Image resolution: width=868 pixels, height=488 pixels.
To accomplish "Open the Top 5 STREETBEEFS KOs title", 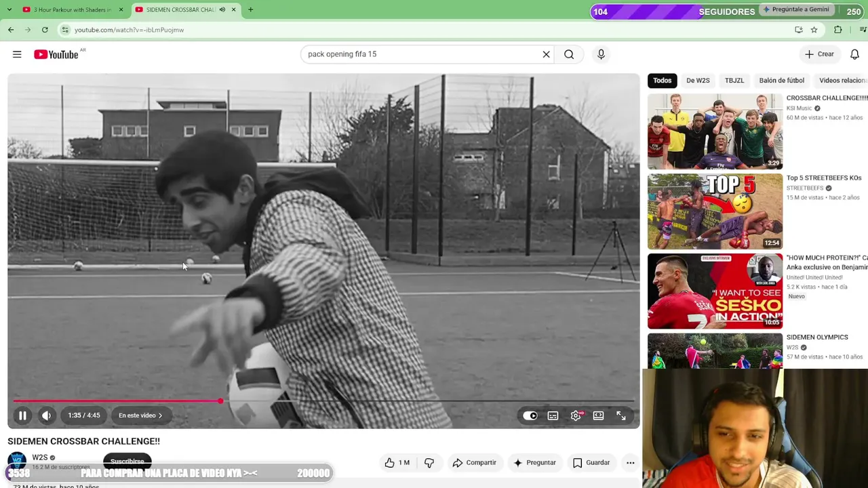I will pyautogui.click(x=824, y=178).
